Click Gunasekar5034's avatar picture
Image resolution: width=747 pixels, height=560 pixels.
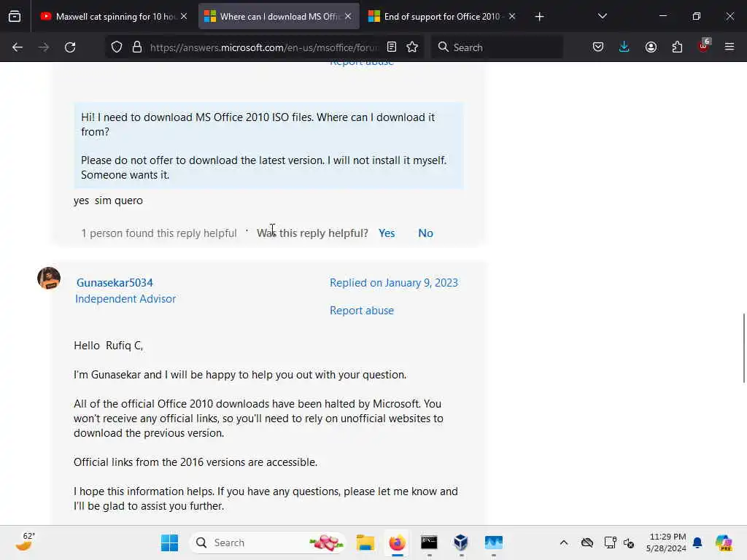[x=49, y=278]
